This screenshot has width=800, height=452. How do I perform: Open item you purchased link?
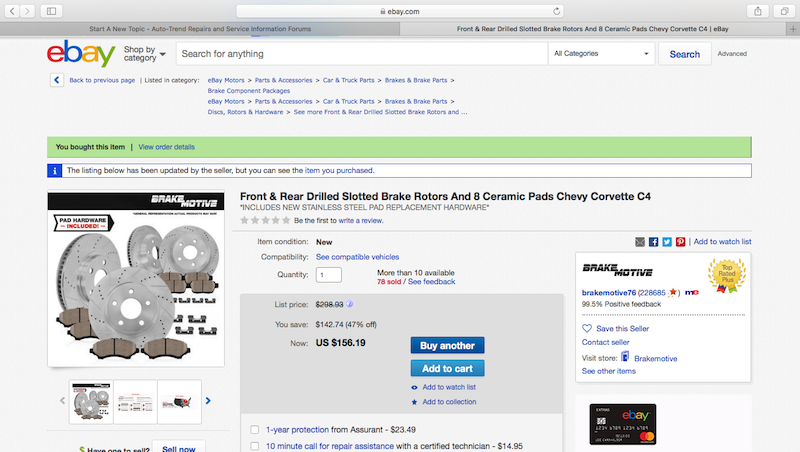(339, 170)
